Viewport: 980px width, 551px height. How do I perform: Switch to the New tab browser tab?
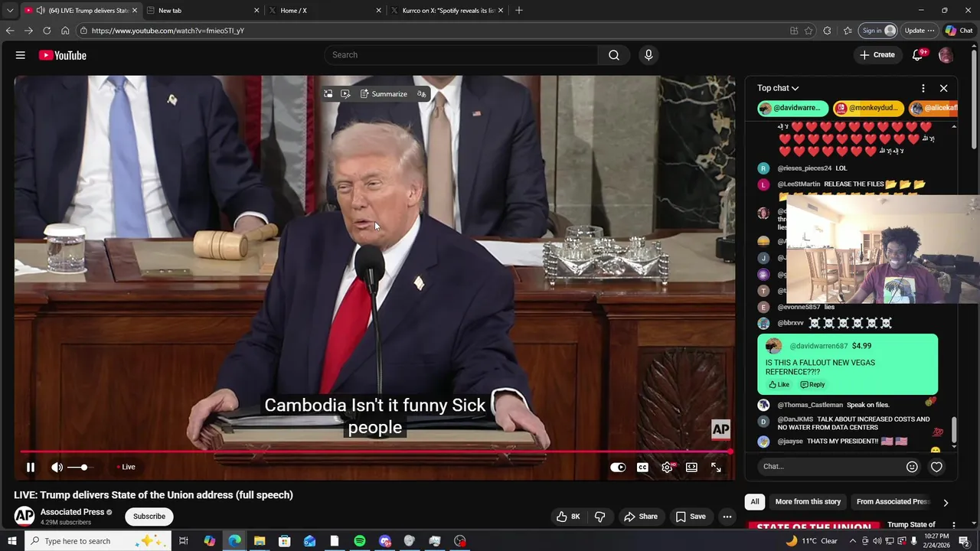(202, 11)
